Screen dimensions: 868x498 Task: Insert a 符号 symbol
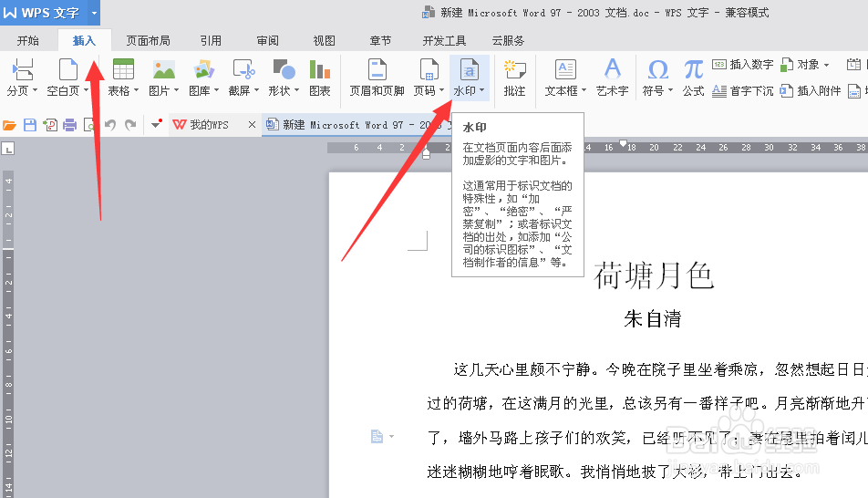(x=657, y=70)
